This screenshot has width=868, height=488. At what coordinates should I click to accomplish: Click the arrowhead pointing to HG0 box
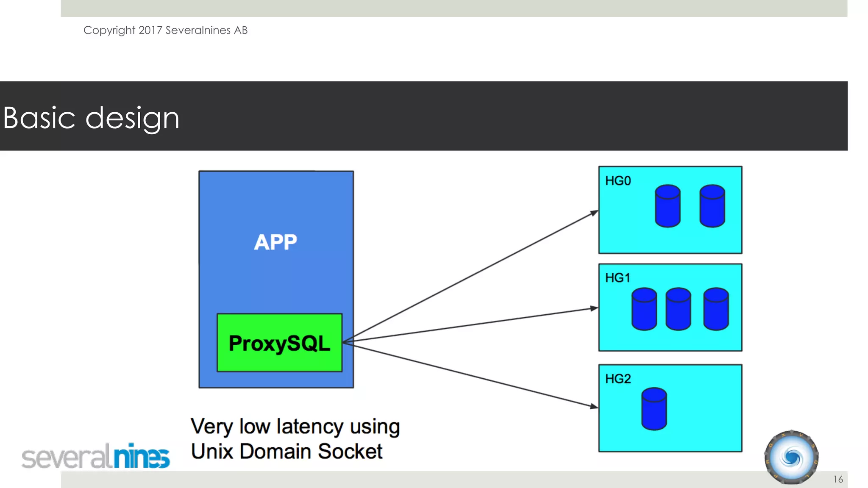(x=594, y=213)
